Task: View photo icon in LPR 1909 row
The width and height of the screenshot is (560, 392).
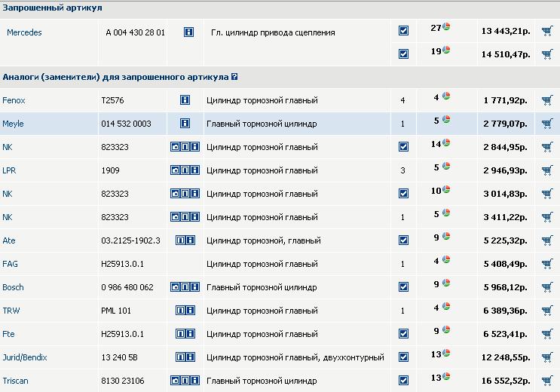Action: pyautogui.click(x=175, y=170)
